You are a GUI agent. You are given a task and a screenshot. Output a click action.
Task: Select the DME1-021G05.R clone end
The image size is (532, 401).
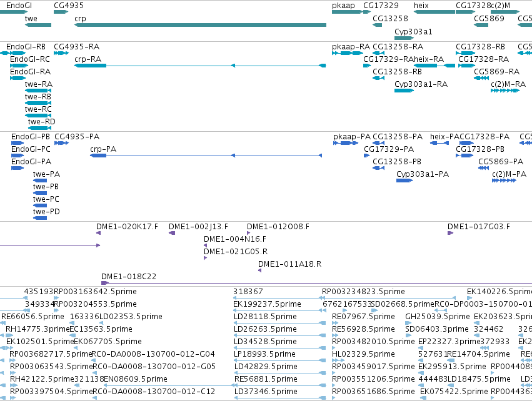coord(205,258)
